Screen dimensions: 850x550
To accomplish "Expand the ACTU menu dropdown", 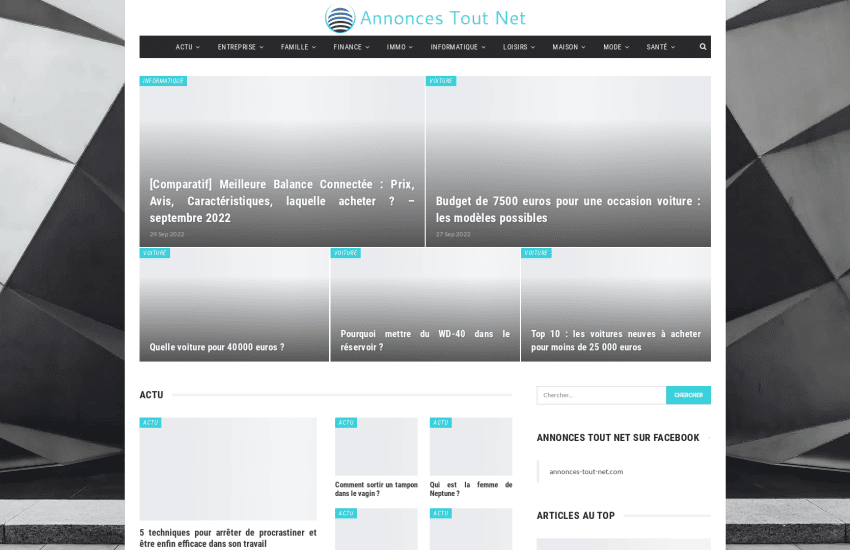I will point(187,47).
